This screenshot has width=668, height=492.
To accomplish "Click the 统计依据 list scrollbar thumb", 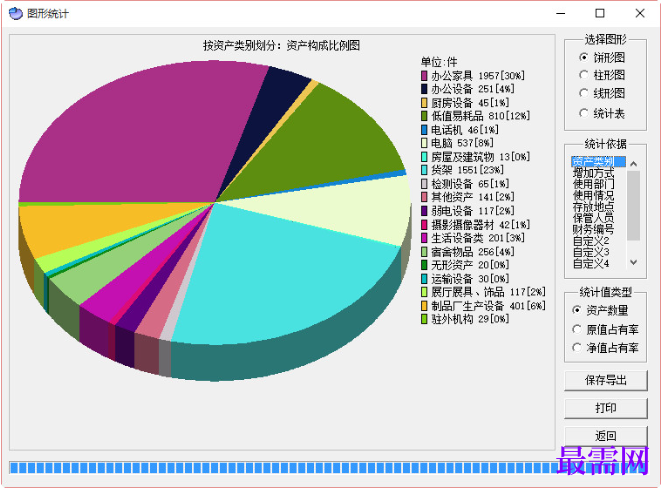I will coord(633,205).
